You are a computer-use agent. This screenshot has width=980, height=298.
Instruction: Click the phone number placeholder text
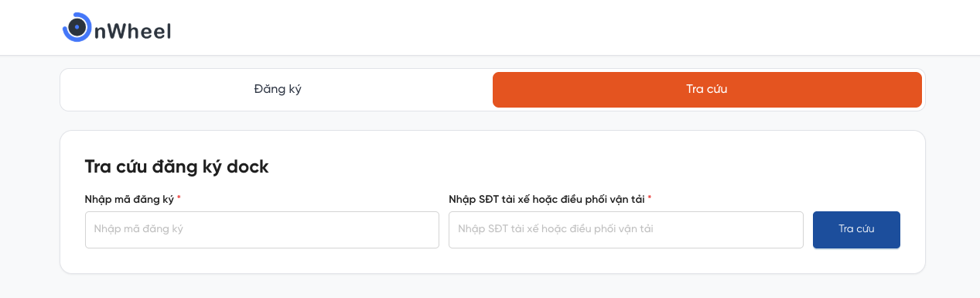coord(561,229)
